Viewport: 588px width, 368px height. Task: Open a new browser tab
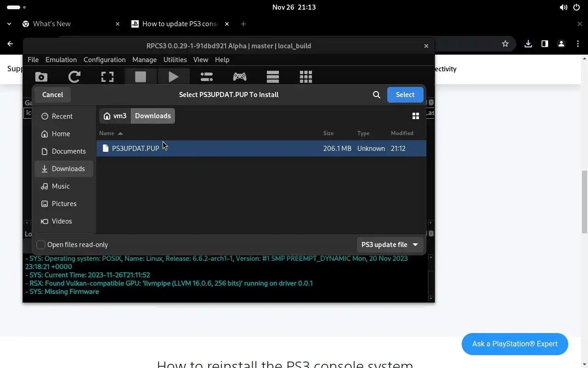[x=243, y=24]
